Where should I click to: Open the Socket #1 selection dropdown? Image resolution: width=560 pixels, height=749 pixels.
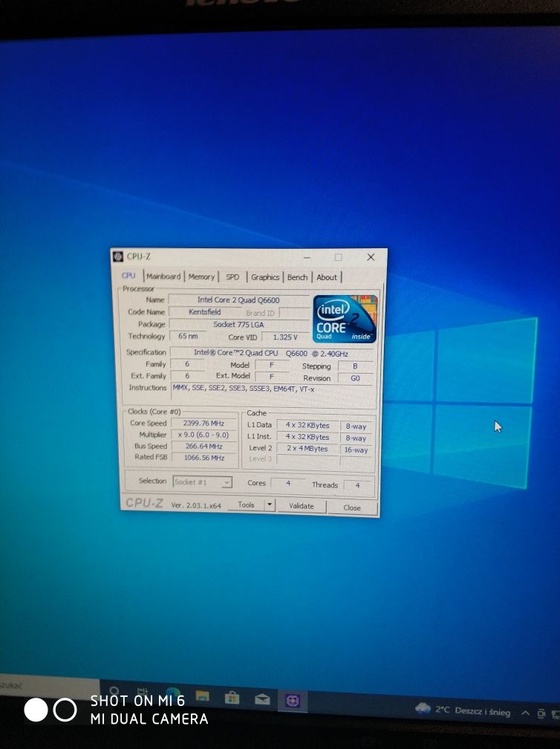click(203, 482)
